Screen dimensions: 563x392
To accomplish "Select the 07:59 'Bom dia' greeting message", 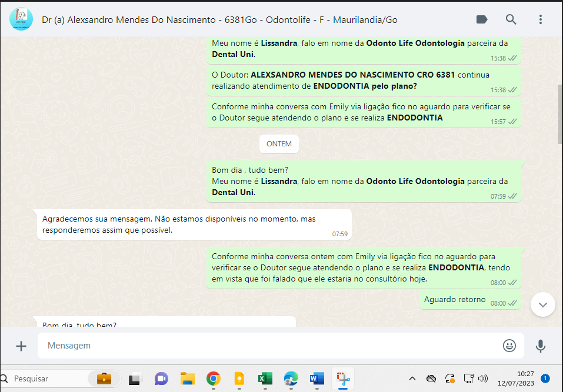I will coord(364,181).
